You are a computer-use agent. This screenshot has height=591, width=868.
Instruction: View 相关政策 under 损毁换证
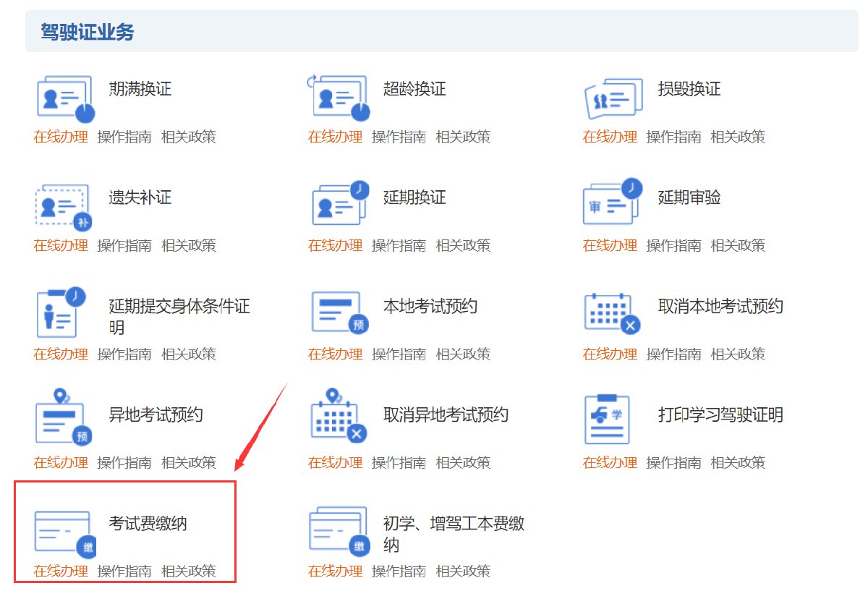[737, 137]
